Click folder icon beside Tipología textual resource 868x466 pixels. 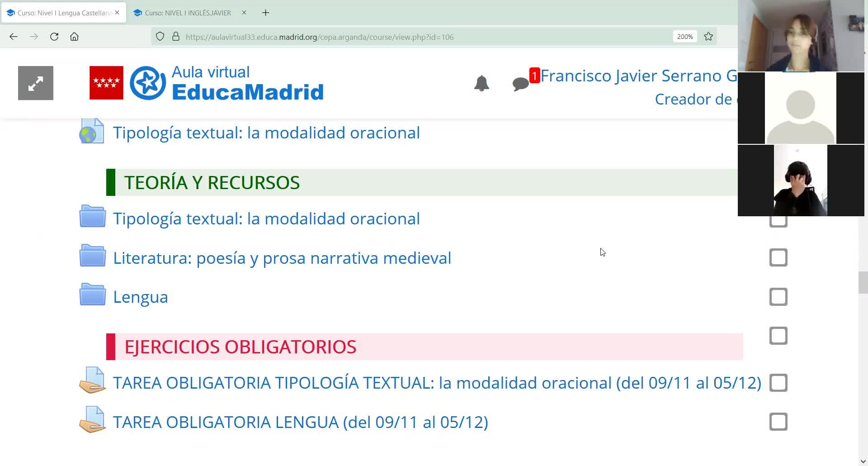click(x=93, y=216)
